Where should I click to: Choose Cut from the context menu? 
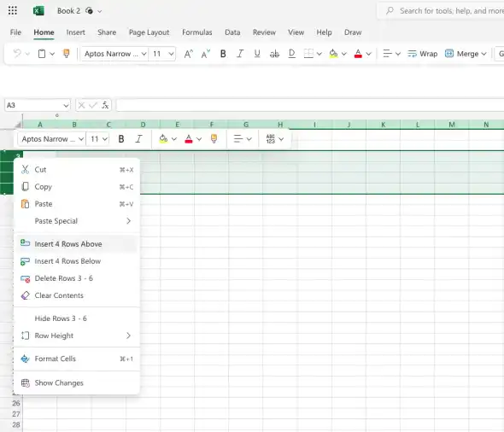[77, 170]
